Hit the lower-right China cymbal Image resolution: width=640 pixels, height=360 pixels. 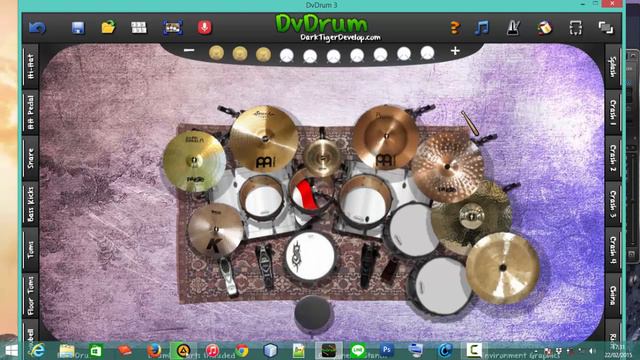(x=502, y=268)
